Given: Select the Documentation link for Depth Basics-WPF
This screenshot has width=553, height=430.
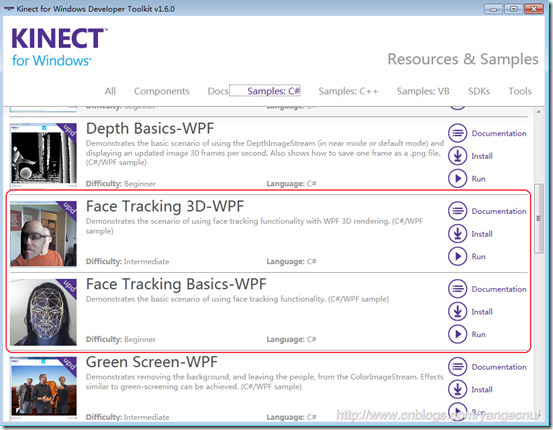Looking at the screenshot, I should click(499, 133).
